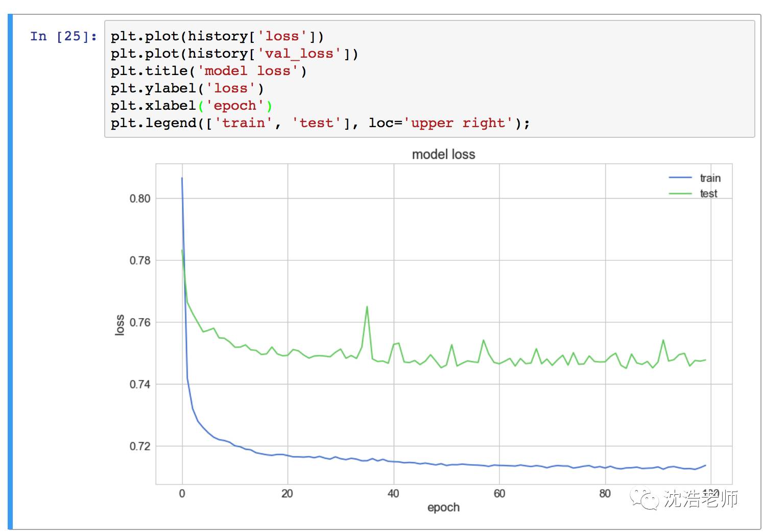Screen dimensions: 763x532
Task: Click the x-axis tick label 40
Action: pyautogui.click(x=393, y=494)
